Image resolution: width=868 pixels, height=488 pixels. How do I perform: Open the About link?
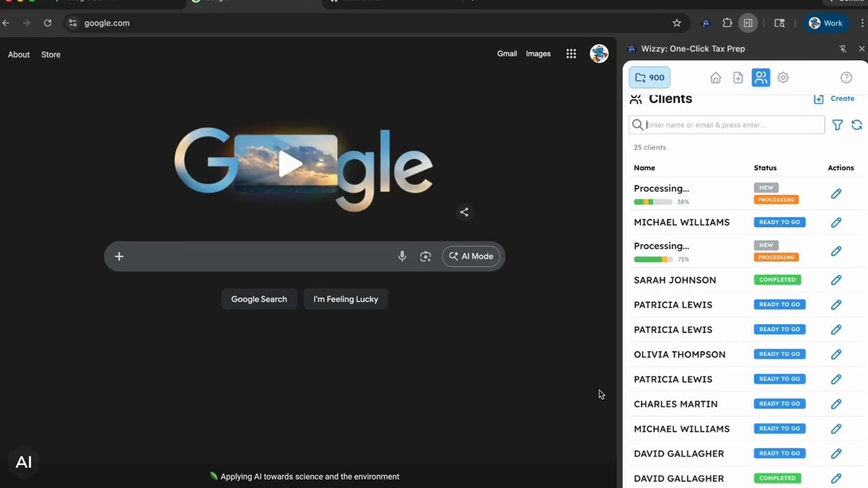[19, 54]
